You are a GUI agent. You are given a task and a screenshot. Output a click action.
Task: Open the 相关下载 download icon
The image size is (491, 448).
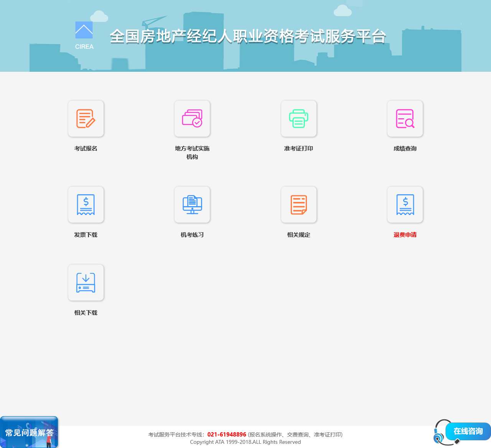86,283
